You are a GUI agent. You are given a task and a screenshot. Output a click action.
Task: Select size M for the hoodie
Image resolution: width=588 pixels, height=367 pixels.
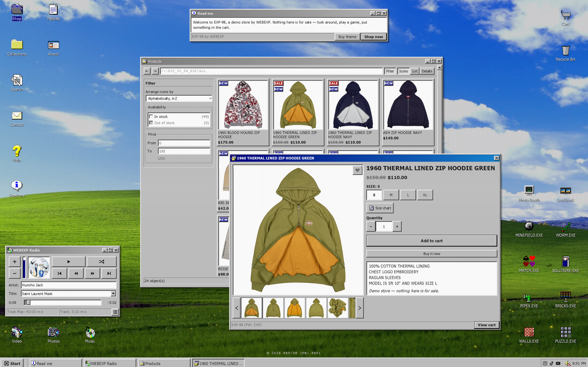coord(391,195)
